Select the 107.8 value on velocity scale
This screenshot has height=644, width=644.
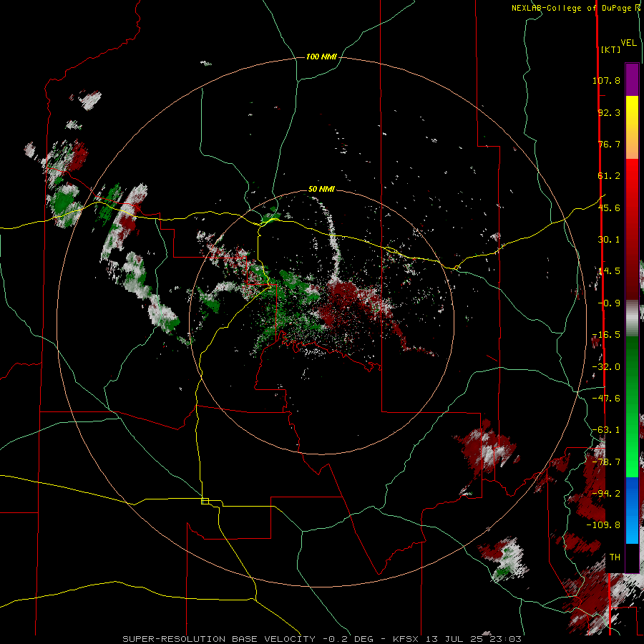pos(606,80)
